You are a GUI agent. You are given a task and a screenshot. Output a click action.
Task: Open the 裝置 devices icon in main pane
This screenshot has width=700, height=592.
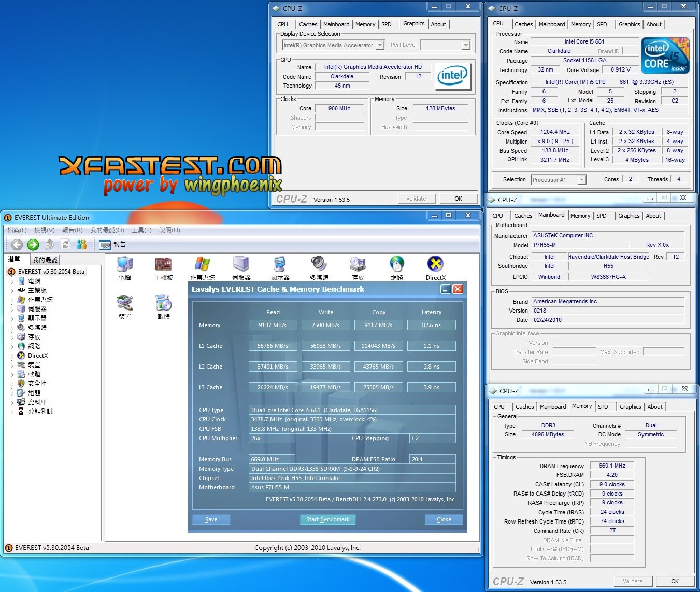coord(125,307)
